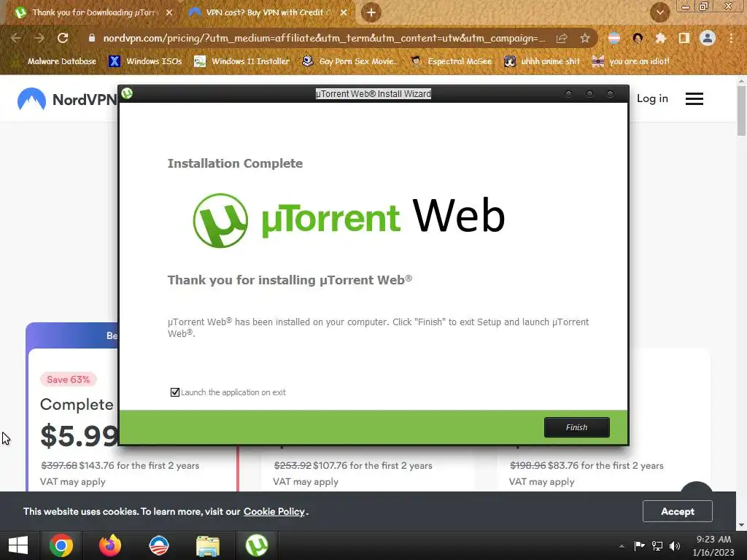
Task: Expand the tab search dropdown arrow
Action: tap(659, 12)
